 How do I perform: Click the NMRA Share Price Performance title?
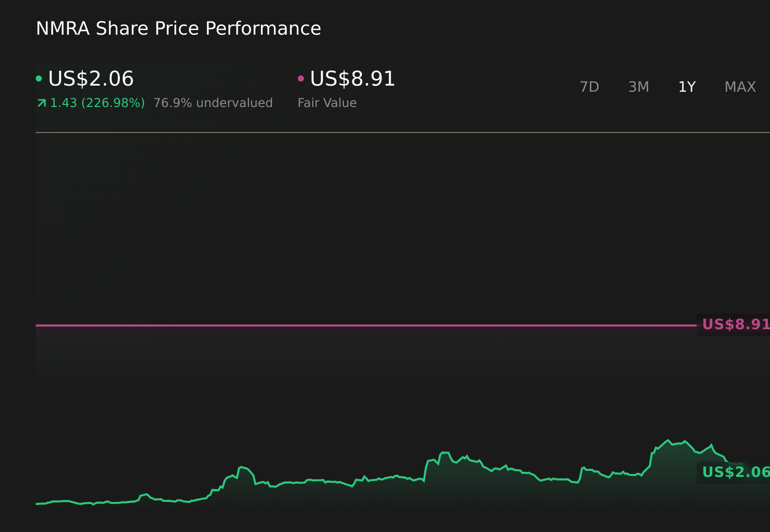(x=178, y=28)
